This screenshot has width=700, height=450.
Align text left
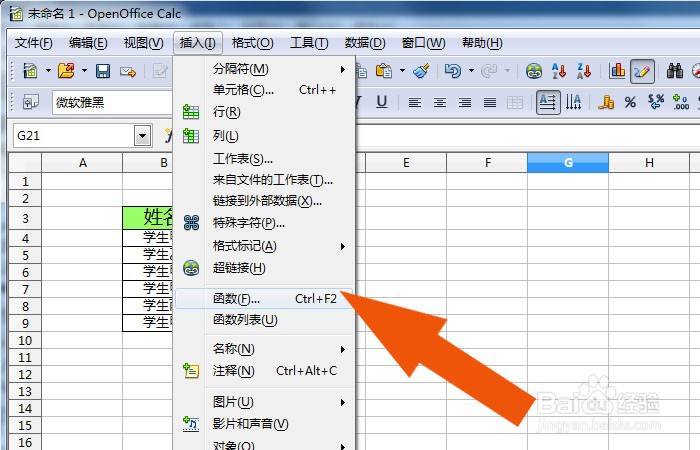click(415, 103)
